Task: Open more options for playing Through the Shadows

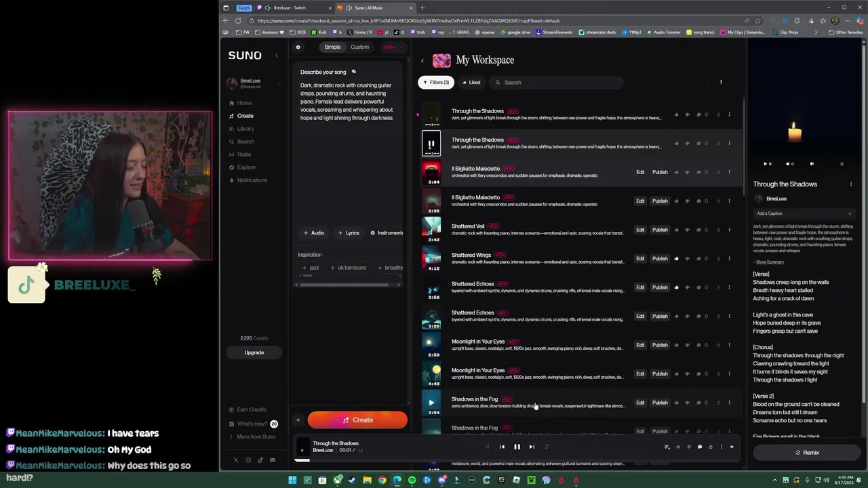Action: [730, 144]
